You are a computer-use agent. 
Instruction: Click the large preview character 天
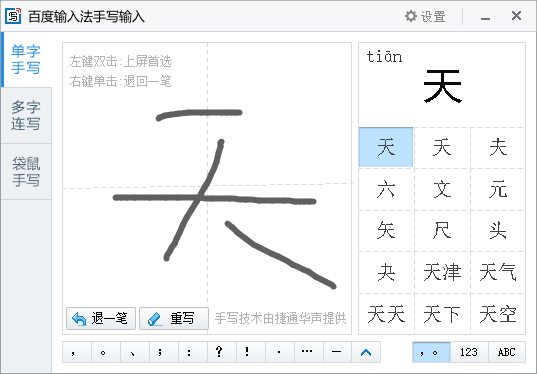click(x=442, y=86)
